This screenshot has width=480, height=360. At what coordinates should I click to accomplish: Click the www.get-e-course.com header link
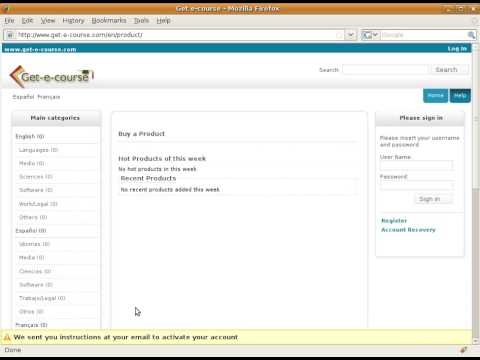[x=40, y=49]
